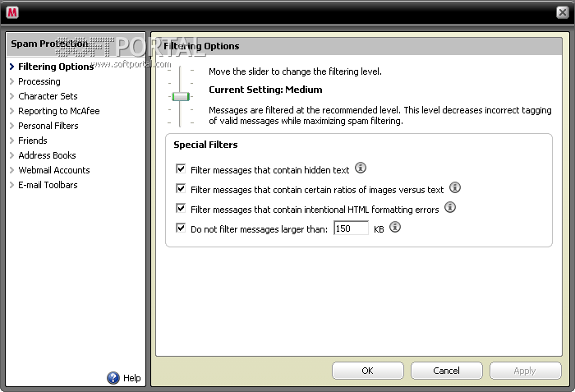The height and width of the screenshot is (392, 575).
Task: Expand the Filtering Options arrow
Action: click(x=11, y=67)
